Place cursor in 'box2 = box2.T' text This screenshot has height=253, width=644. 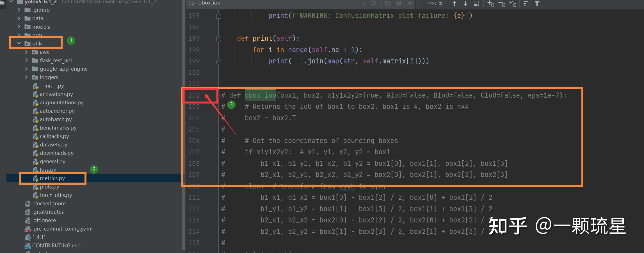270,118
